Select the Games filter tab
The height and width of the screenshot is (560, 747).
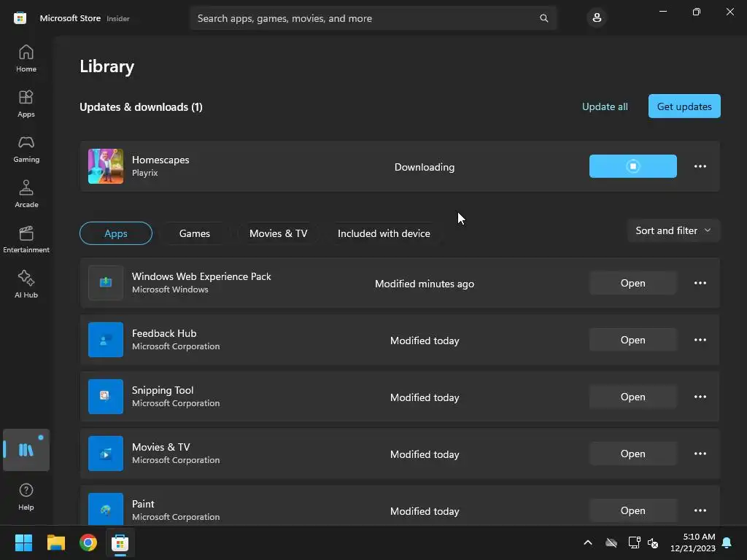194,233
